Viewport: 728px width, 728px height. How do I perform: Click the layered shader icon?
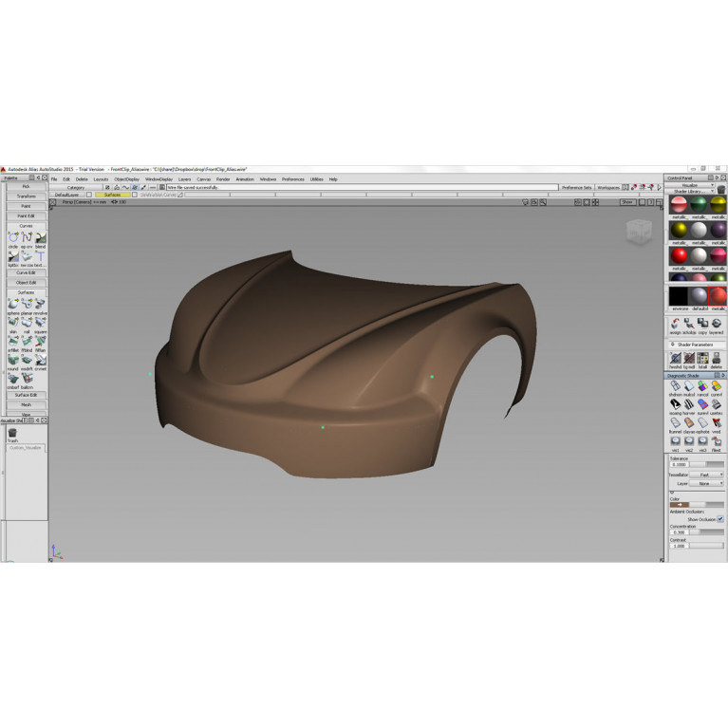(x=716, y=325)
